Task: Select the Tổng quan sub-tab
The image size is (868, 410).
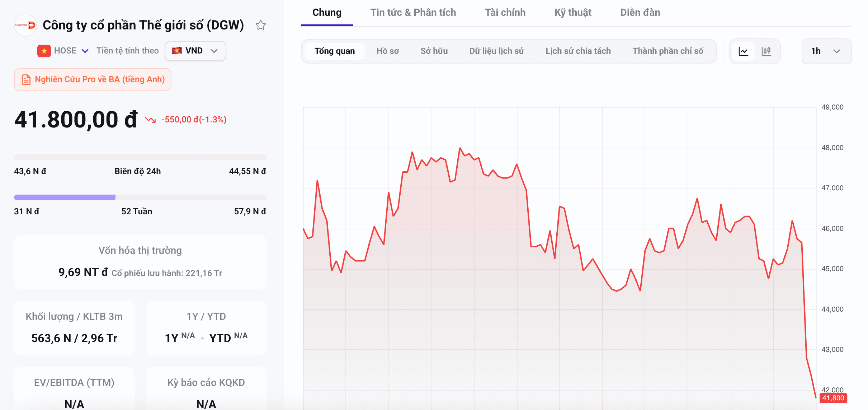Action: (x=335, y=51)
